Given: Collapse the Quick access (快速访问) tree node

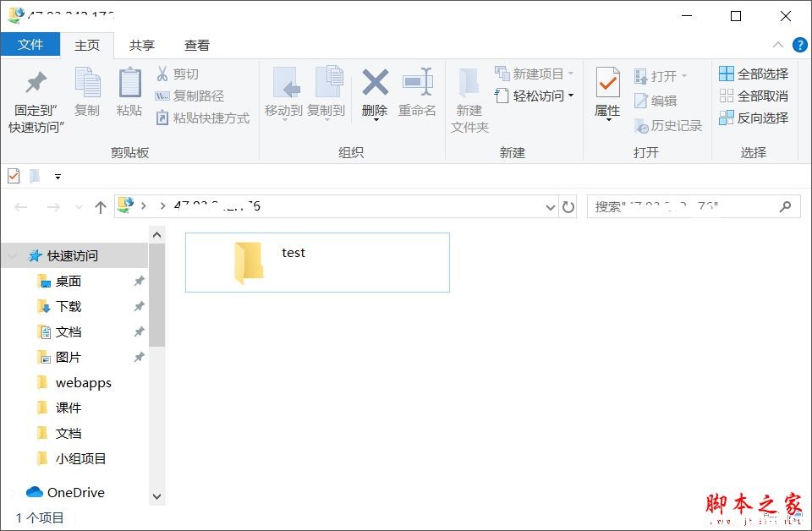Looking at the screenshot, I should click(x=13, y=255).
